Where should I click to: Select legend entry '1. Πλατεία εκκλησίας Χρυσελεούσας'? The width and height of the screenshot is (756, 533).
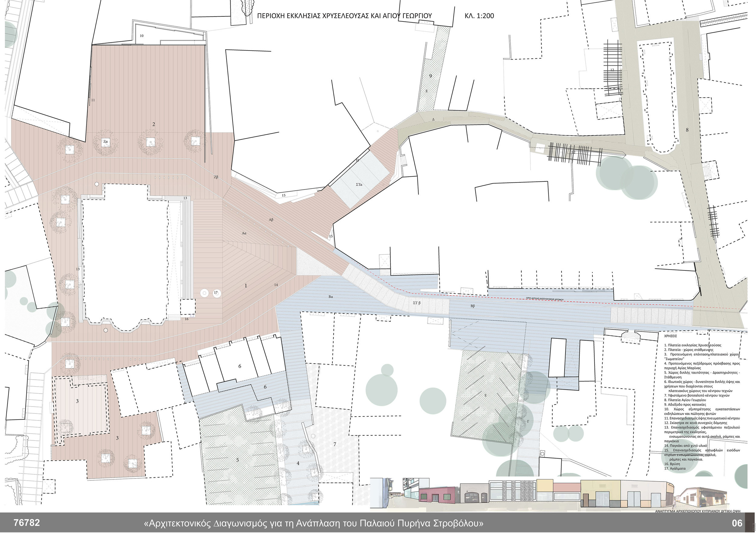(x=693, y=345)
